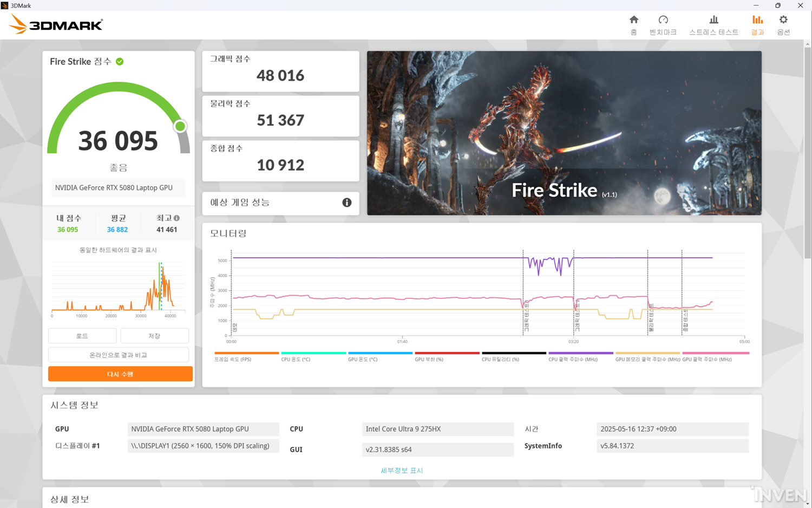Click 온라인으로 결과 비교 button
Screen dimensions: 812x508
(119, 355)
